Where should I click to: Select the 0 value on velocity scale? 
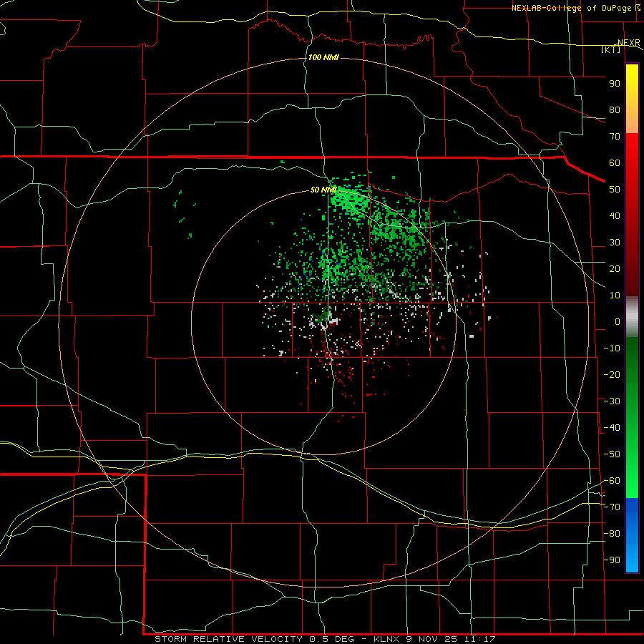point(618,321)
